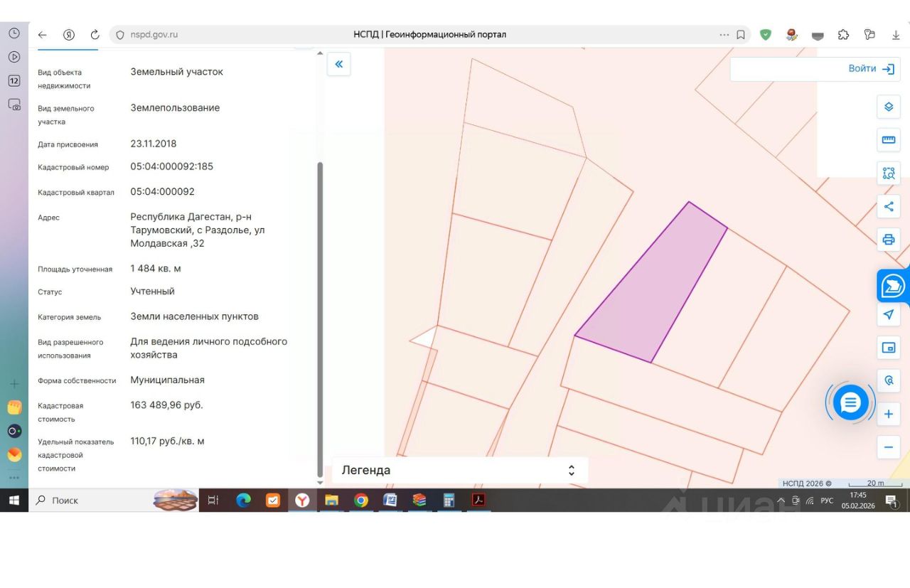Open the taskbar File Explorer folder
910x588 pixels.
[331, 501]
